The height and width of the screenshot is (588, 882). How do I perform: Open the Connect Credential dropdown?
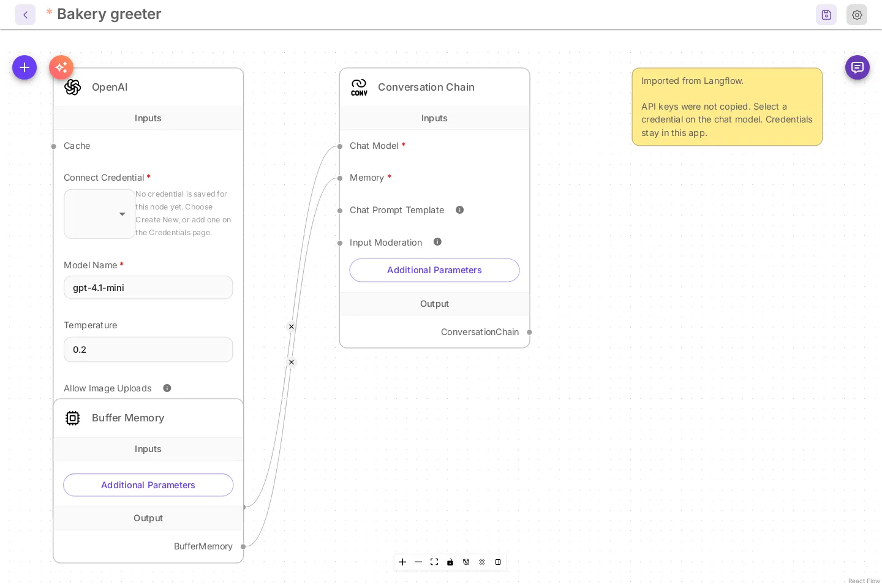100,214
